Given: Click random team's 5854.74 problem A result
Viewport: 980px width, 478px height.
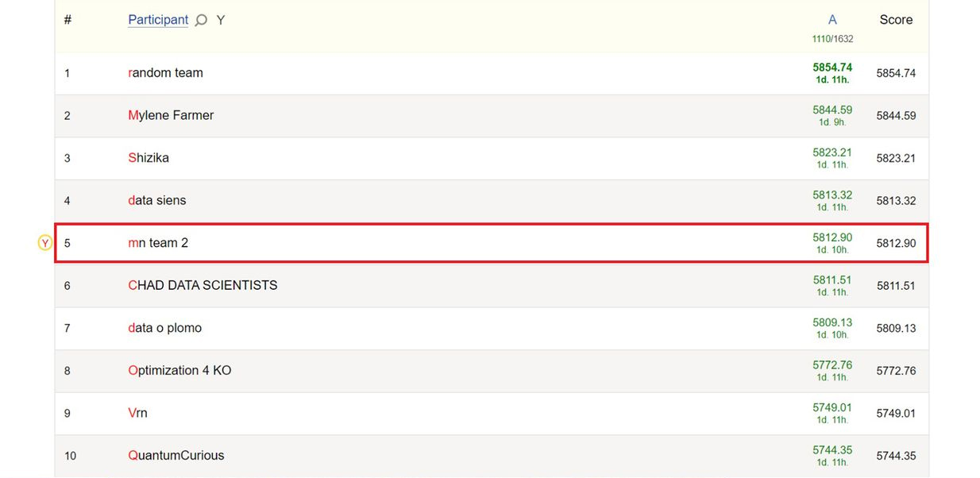Looking at the screenshot, I should click(x=832, y=68).
